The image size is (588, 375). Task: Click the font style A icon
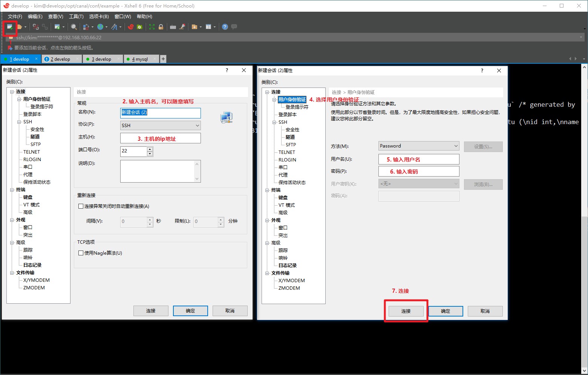point(114,27)
